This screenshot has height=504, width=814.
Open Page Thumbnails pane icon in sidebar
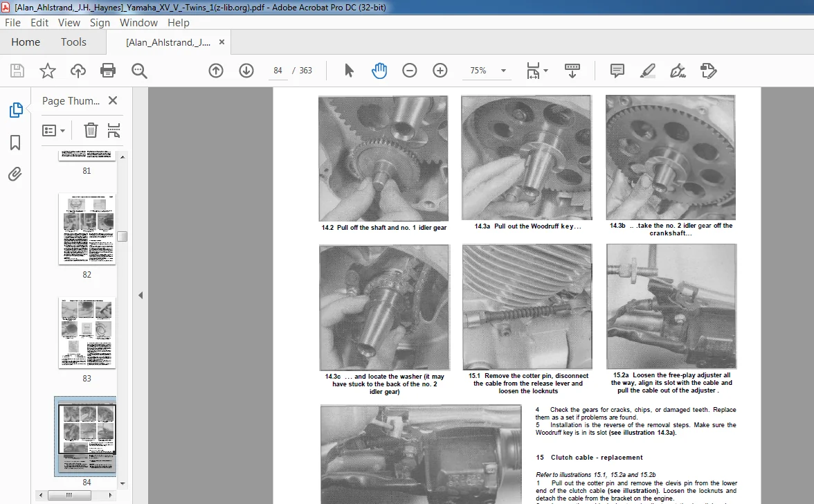click(15, 110)
